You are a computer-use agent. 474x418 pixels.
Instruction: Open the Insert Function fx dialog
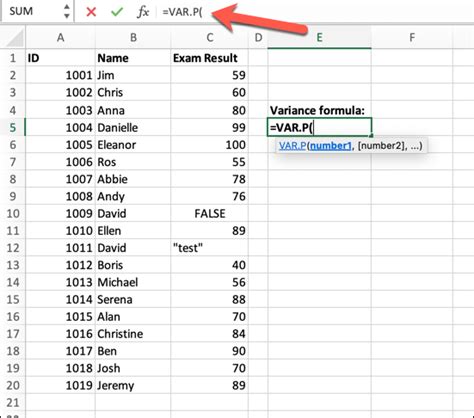pos(143,12)
